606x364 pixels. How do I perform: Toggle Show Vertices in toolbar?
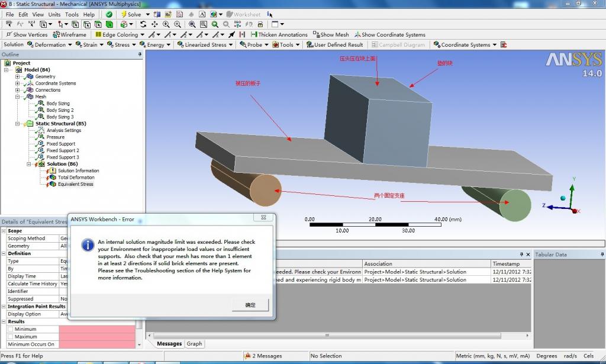pos(25,34)
